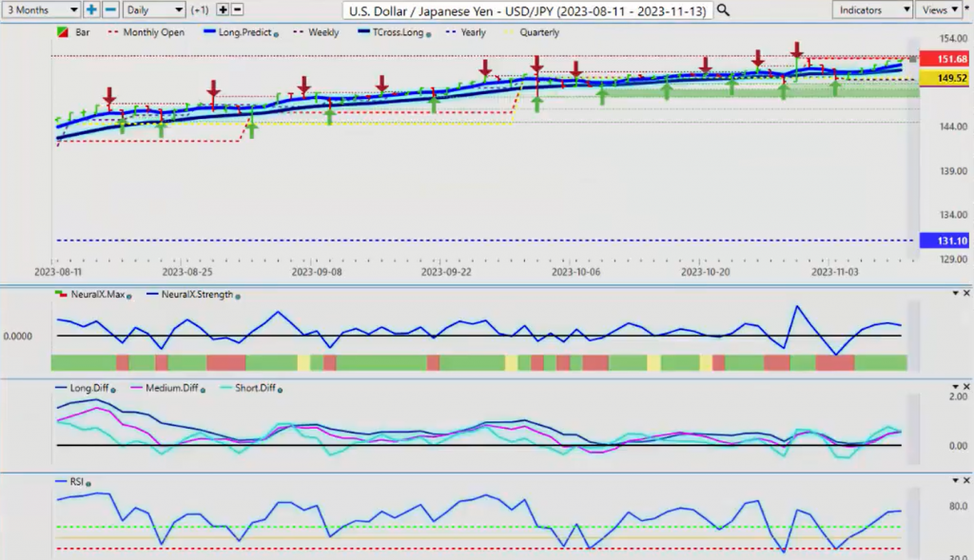Click the (+1) forecast offset label
974x560 pixels.
(x=200, y=10)
